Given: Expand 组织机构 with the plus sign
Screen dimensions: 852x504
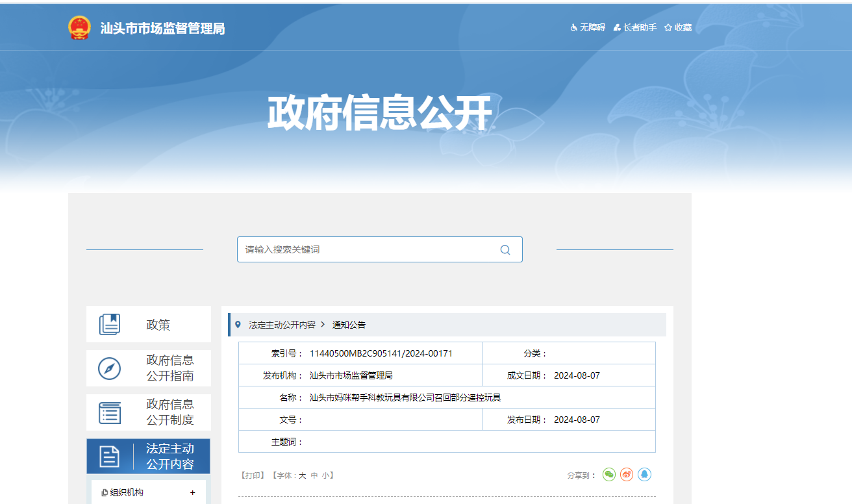Looking at the screenshot, I should (192, 493).
